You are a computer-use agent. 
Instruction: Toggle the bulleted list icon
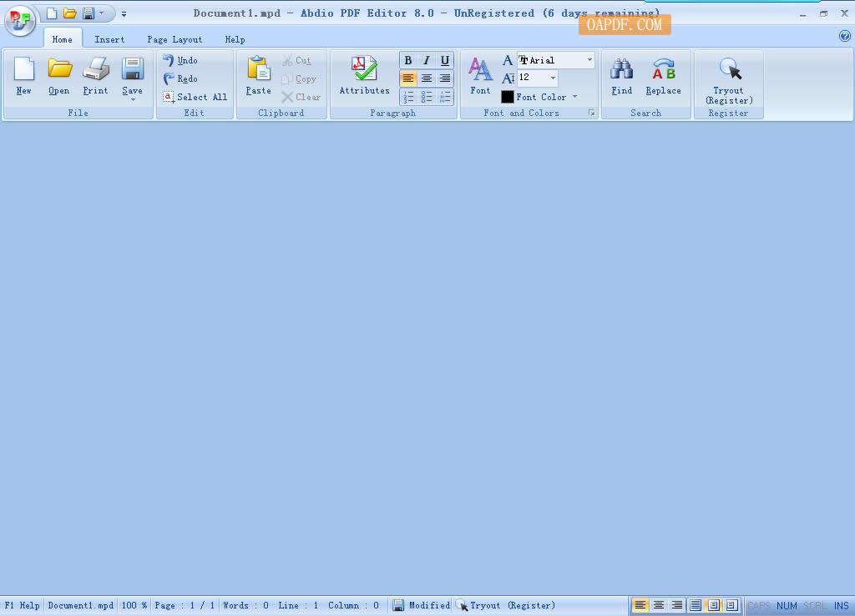point(427,97)
